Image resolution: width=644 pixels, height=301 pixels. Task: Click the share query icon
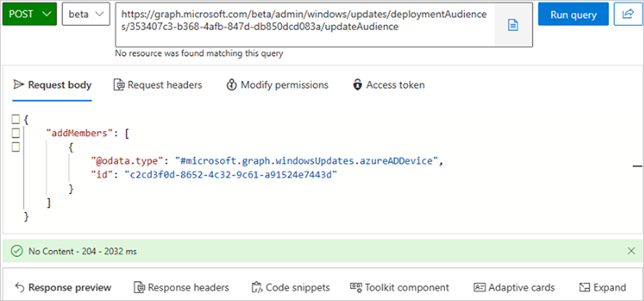click(x=628, y=14)
